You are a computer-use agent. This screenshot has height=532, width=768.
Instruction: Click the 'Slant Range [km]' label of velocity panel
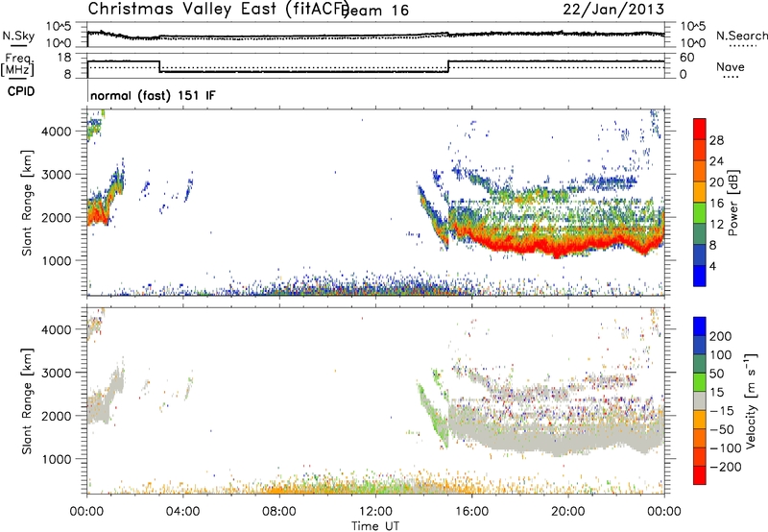[x=27, y=401]
